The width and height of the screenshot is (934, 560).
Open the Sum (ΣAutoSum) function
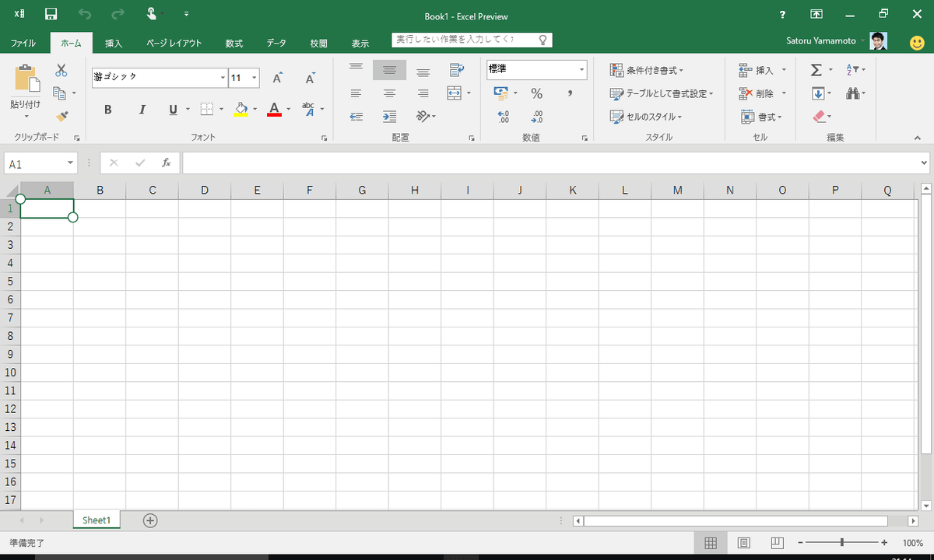click(816, 69)
